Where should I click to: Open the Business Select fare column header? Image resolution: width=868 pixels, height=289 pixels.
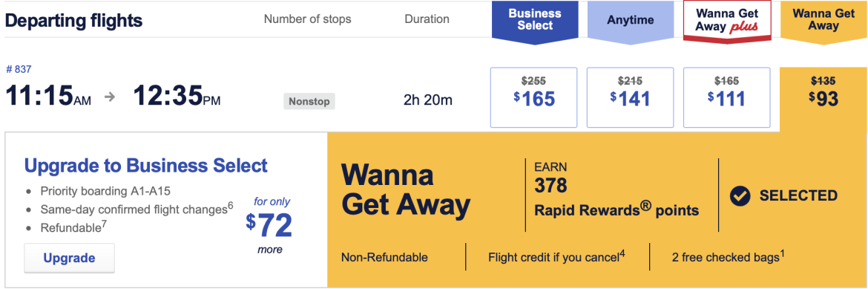[x=535, y=22]
